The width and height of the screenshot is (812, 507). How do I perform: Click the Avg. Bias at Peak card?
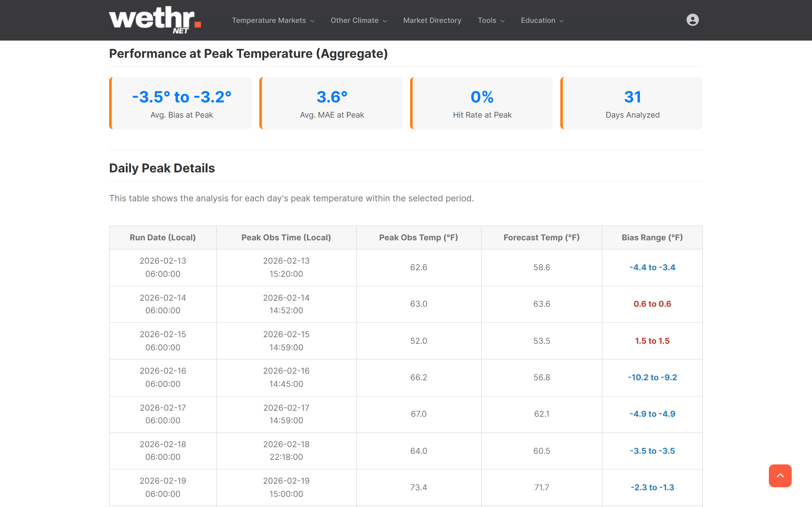pyautogui.click(x=181, y=103)
